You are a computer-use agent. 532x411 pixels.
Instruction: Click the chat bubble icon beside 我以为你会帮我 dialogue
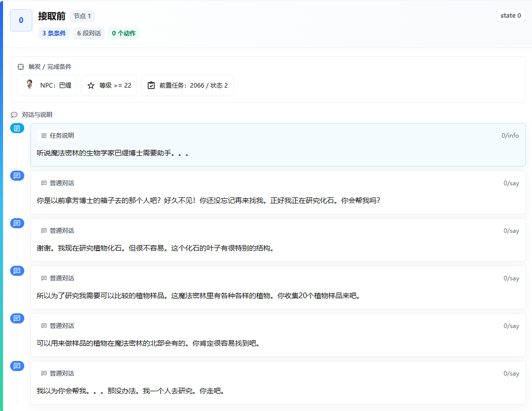click(17, 366)
